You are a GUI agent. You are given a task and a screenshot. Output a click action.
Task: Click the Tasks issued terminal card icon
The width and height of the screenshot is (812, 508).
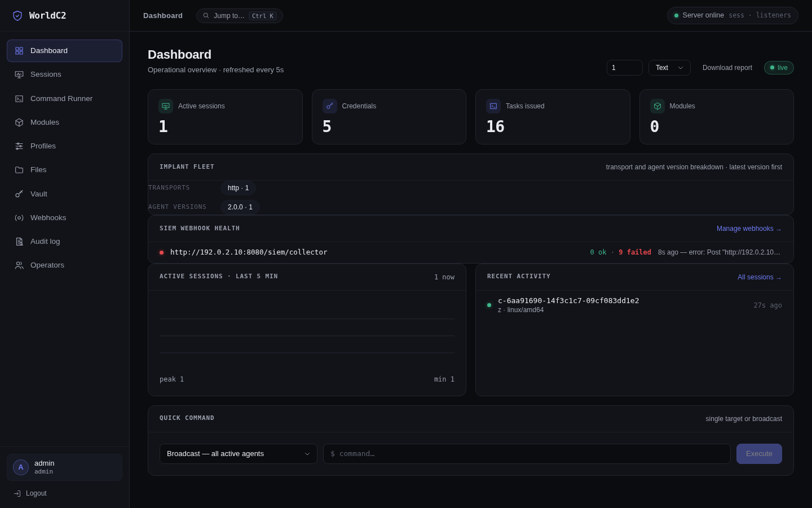493,106
